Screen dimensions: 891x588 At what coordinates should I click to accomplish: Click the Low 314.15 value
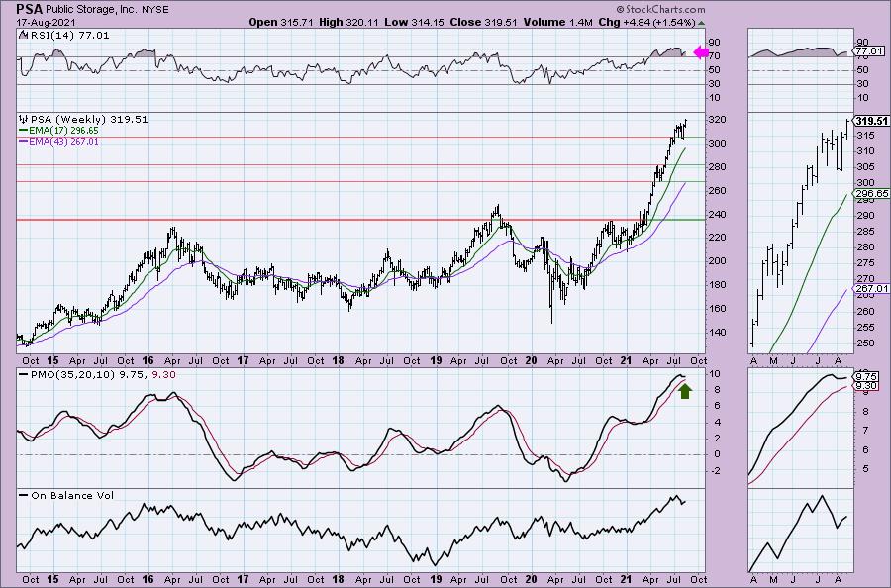(415, 22)
